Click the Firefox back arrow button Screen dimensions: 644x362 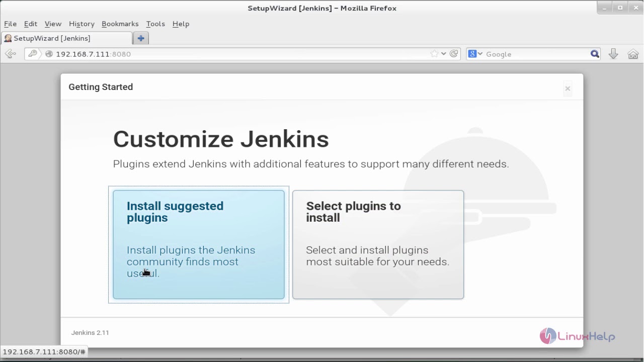(10, 54)
